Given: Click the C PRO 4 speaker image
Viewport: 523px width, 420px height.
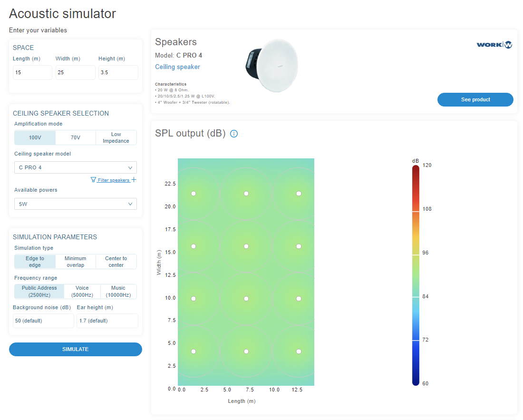Looking at the screenshot, I should tap(273, 66).
